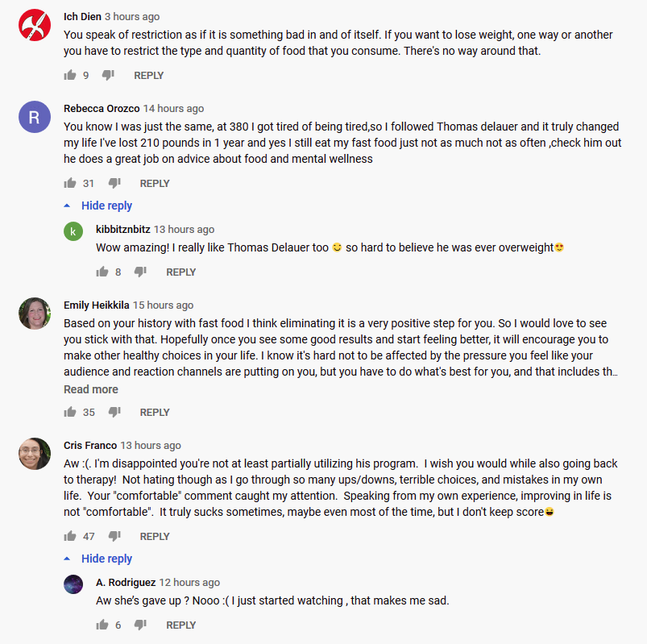Like Rebecca Orozco's comment
Image resolution: width=647 pixels, height=644 pixels.
(70, 183)
